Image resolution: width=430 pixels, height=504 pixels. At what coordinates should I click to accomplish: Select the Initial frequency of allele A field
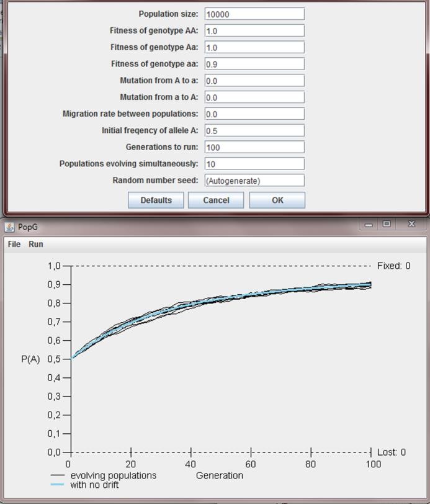pyautogui.click(x=254, y=130)
